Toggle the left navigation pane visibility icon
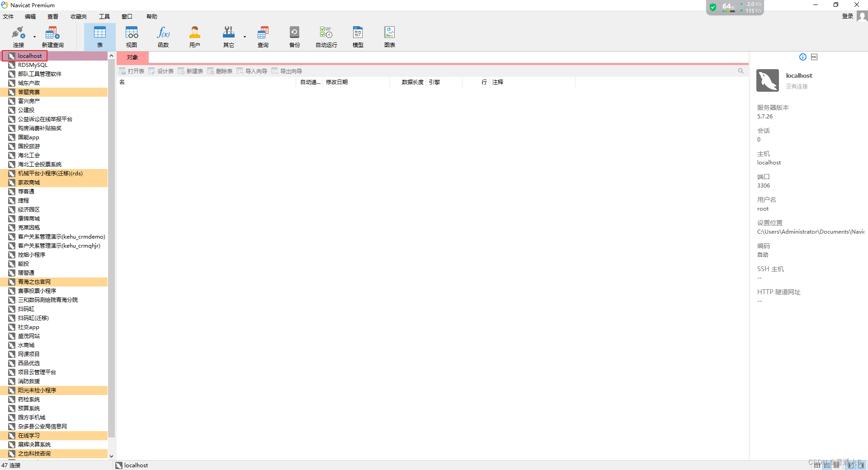The image size is (868, 470). coord(851,465)
